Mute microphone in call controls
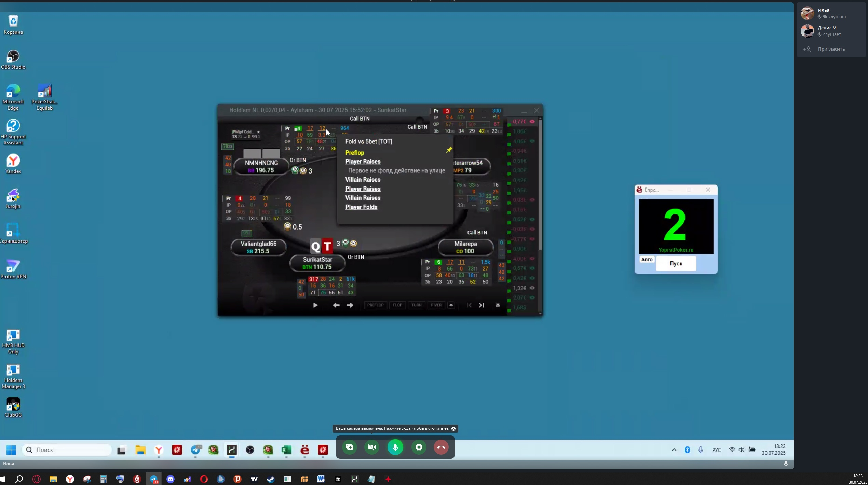Screen dimensions: 868x485 click(x=395, y=447)
